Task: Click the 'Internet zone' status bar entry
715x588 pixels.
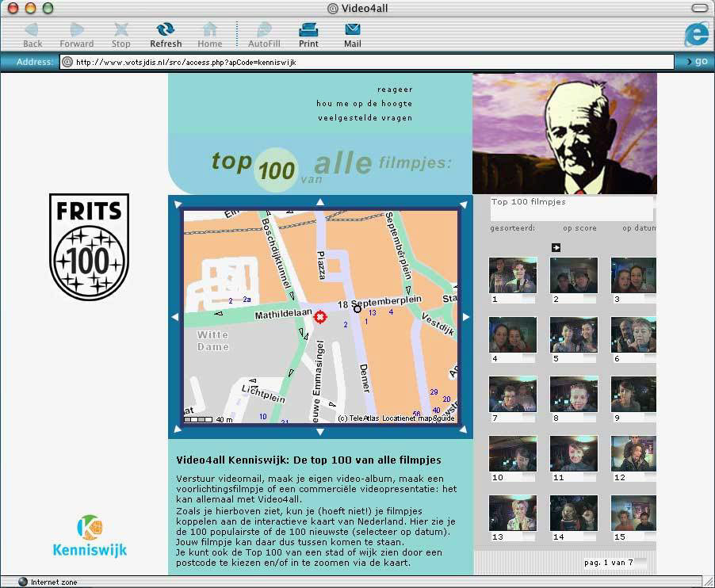Action: 48,582
